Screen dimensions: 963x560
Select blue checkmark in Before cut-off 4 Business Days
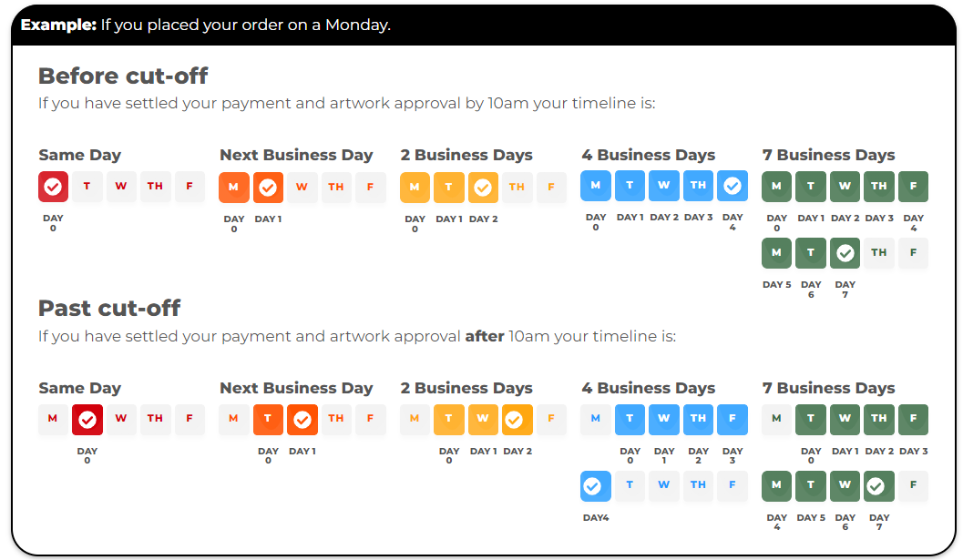pyautogui.click(x=732, y=186)
